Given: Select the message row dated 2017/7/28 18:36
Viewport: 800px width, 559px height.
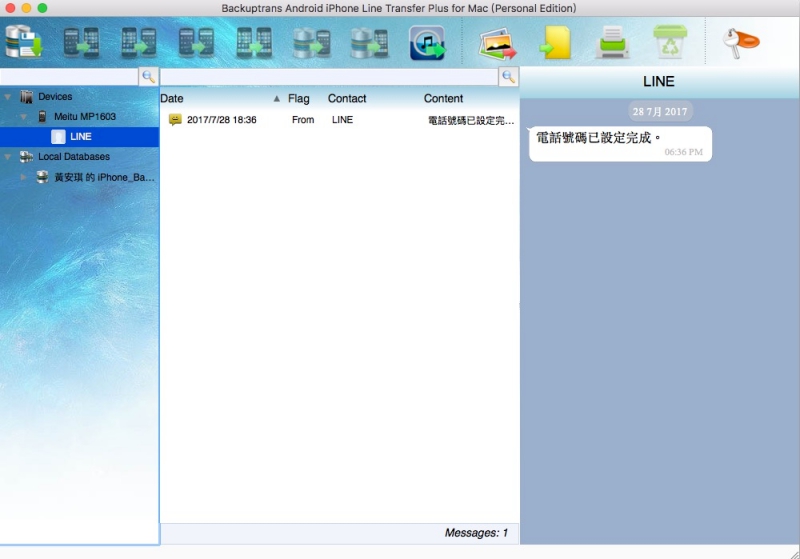Looking at the screenshot, I should (339, 120).
